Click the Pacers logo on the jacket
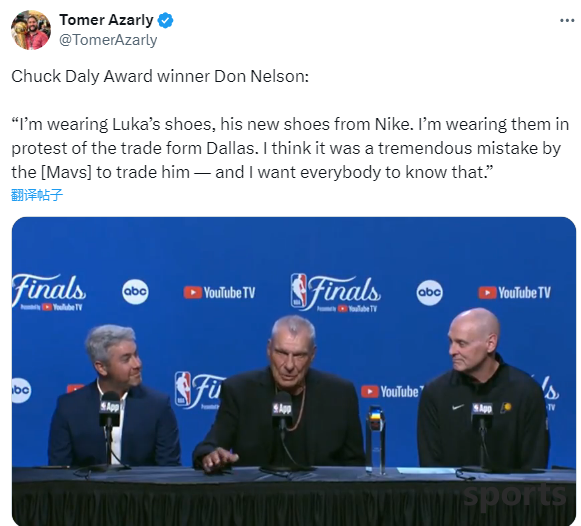Image resolution: width=581 pixels, height=526 pixels. point(506,408)
